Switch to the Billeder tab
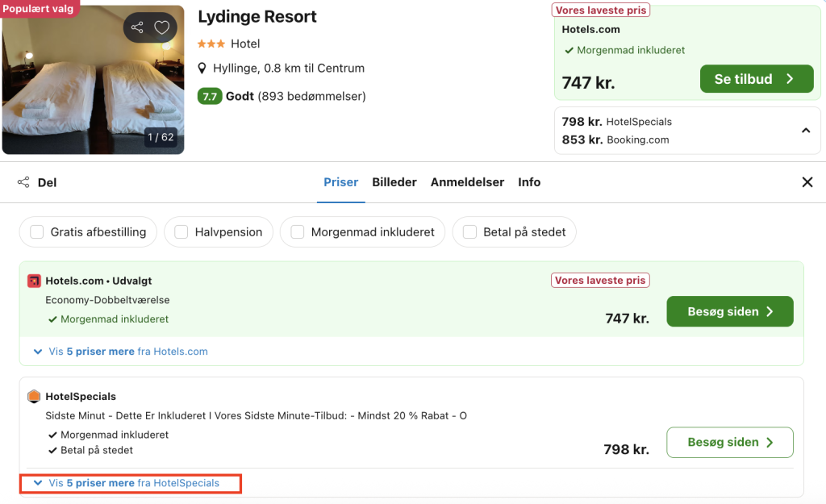This screenshot has height=504, width=826. coord(394,182)
